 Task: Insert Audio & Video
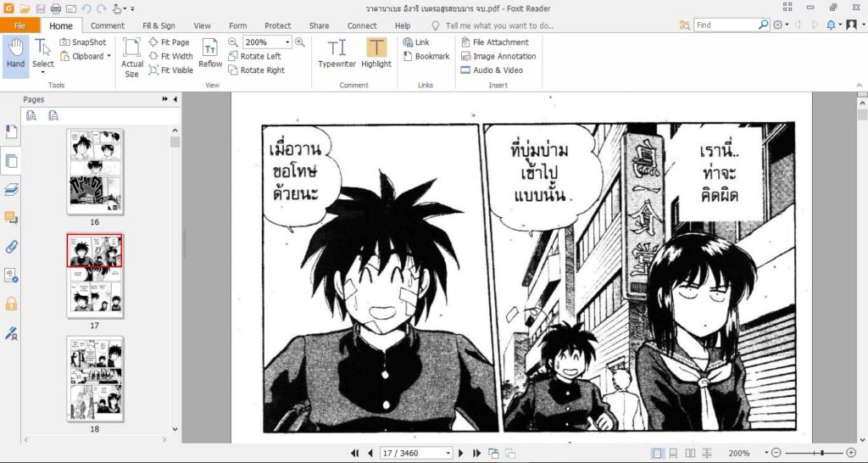click(492, 70)
